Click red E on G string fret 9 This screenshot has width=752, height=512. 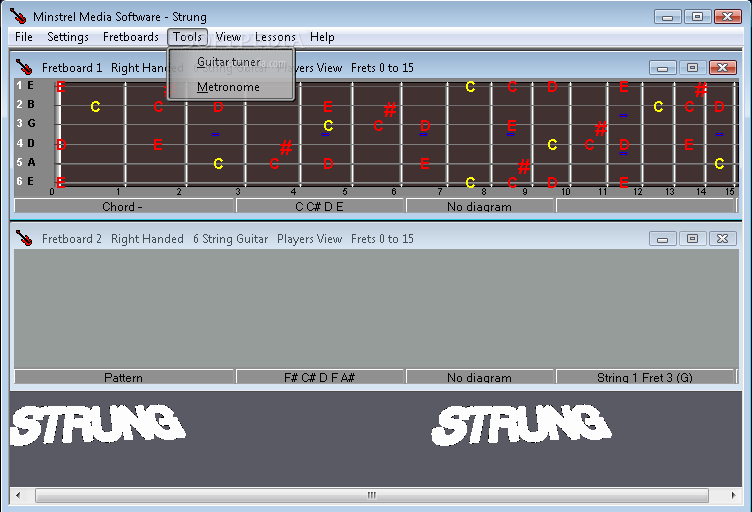tap(512, 126)
